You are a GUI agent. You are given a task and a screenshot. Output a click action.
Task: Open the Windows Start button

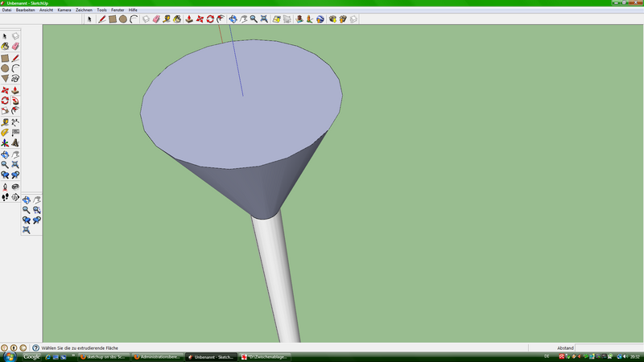coord(9,356)
